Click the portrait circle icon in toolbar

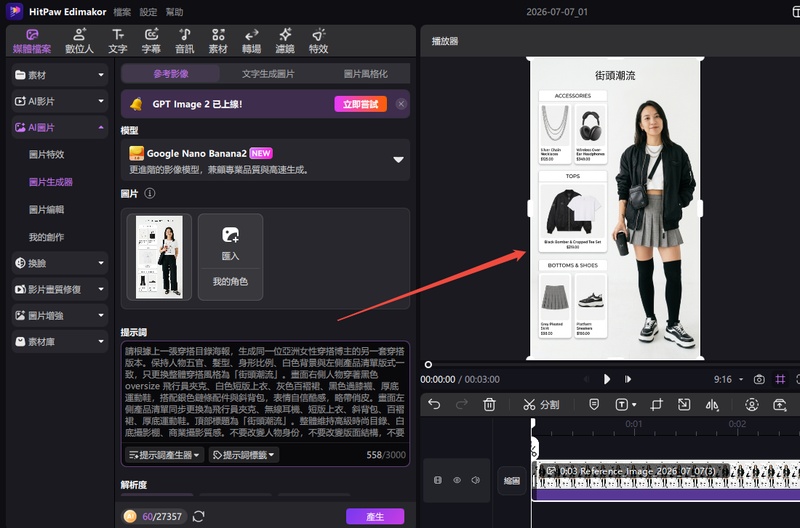(752, 405)
